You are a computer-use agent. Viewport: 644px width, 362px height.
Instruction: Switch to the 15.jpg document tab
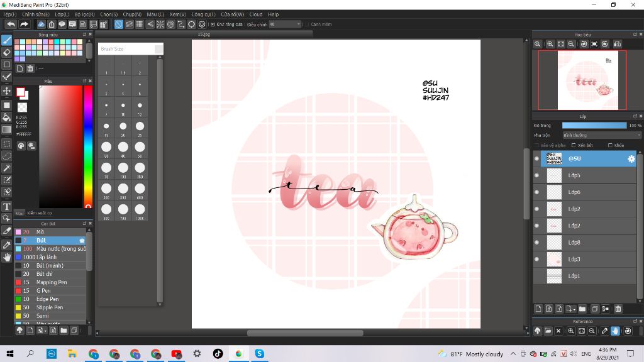(x=204, y=35)
